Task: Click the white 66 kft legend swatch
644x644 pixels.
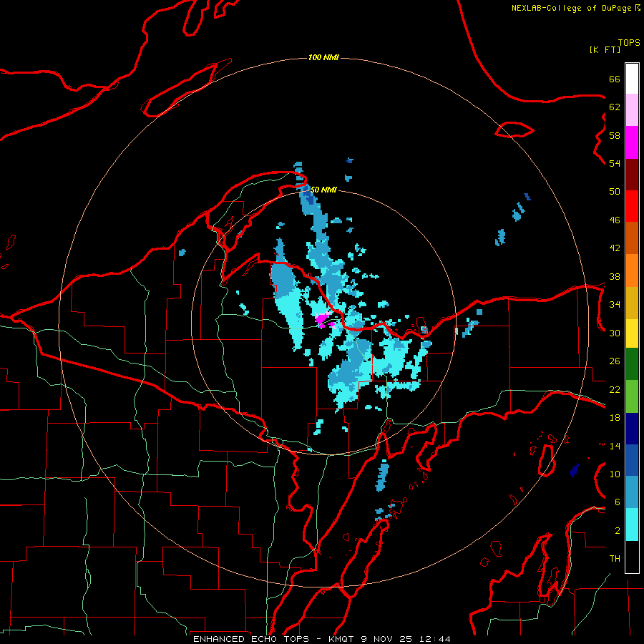Action: (x=632, y=79)
